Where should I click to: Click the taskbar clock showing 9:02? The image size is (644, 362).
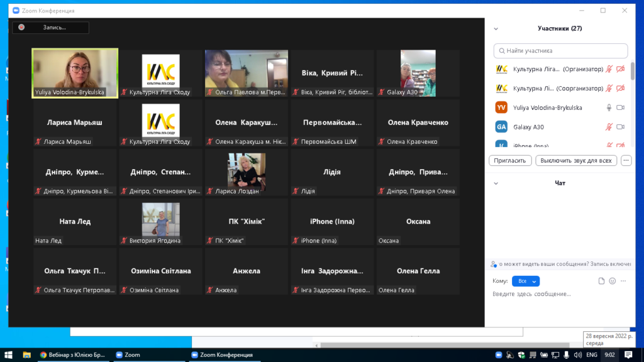click(x=610, y=355)
